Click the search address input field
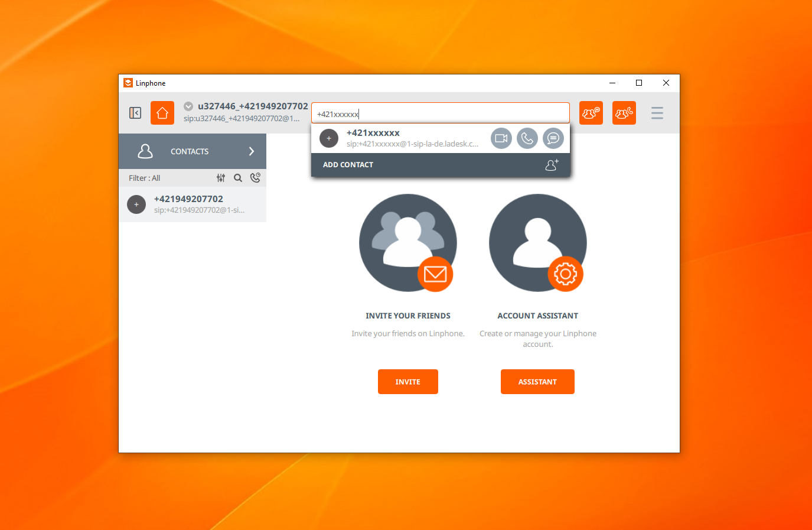Screen dimensions: 812x530 point(440,113)
